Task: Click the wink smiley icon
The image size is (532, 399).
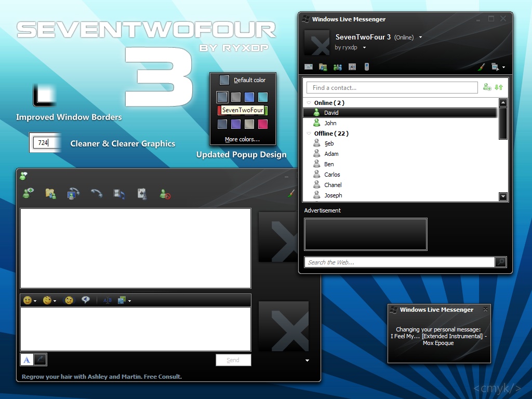Action: (47, 300)
